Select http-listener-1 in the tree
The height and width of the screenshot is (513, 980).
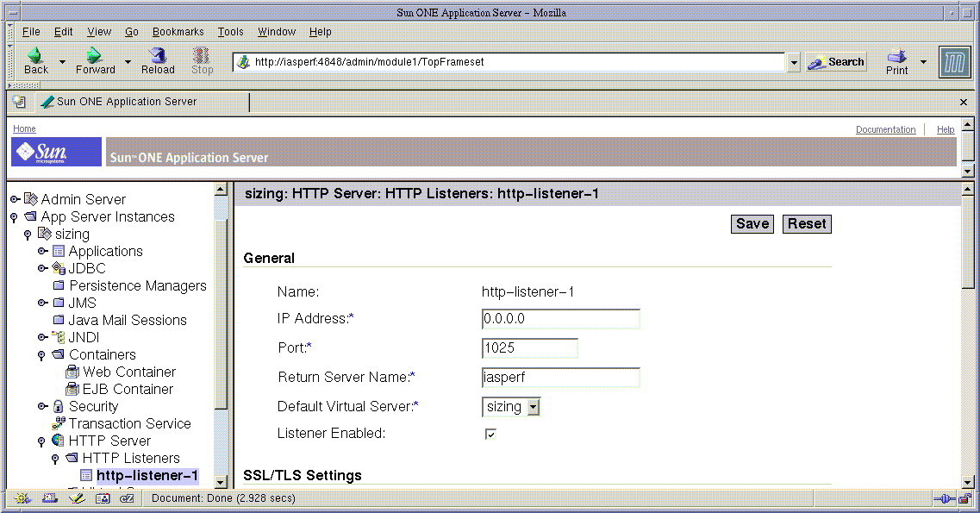pos(147,476)
